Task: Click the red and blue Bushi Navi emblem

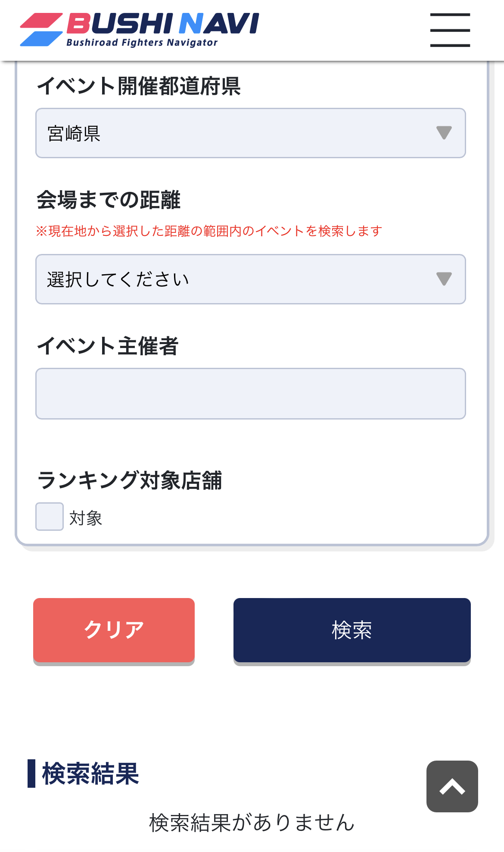Action: click(41, 29)
